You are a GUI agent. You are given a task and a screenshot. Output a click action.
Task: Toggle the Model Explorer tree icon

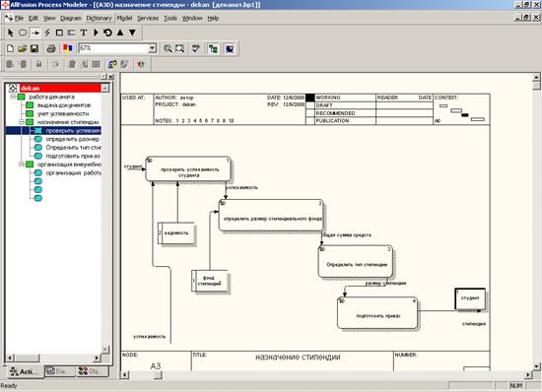point(213,48)
